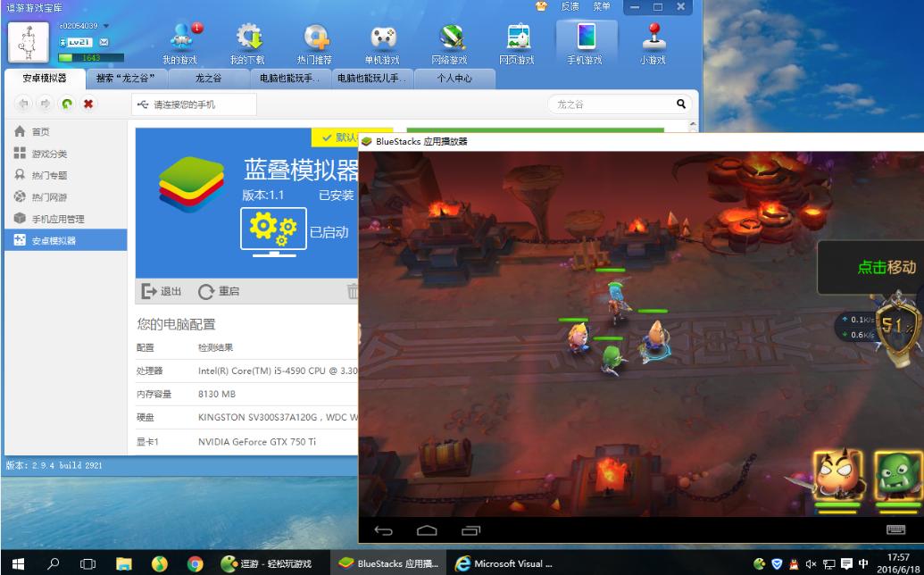924x575 pixels.
Task: Click the 点击移动 game prompt
Action: tap(871, 267)
